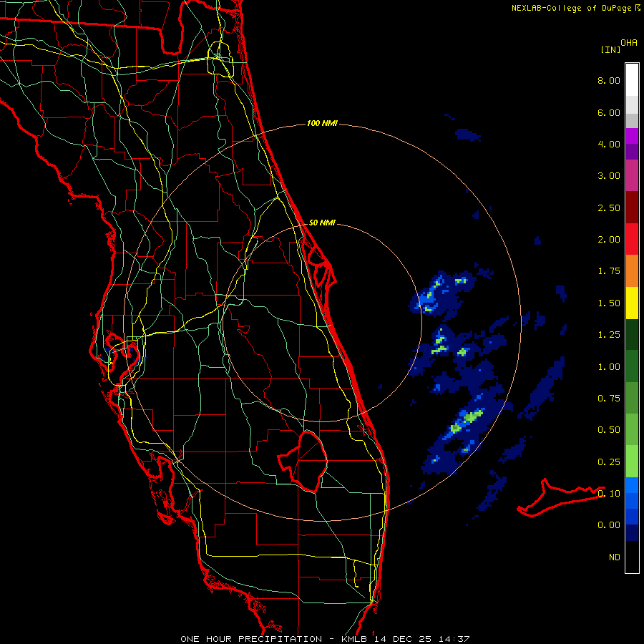The height and width of the screenshot is (644, 644).
Task: Click the yellow legend color band
Action: pyautogui.click(x=632, y=303)
